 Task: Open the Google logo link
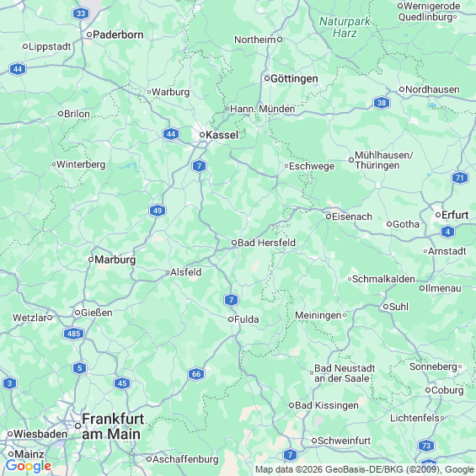[29, 466]
